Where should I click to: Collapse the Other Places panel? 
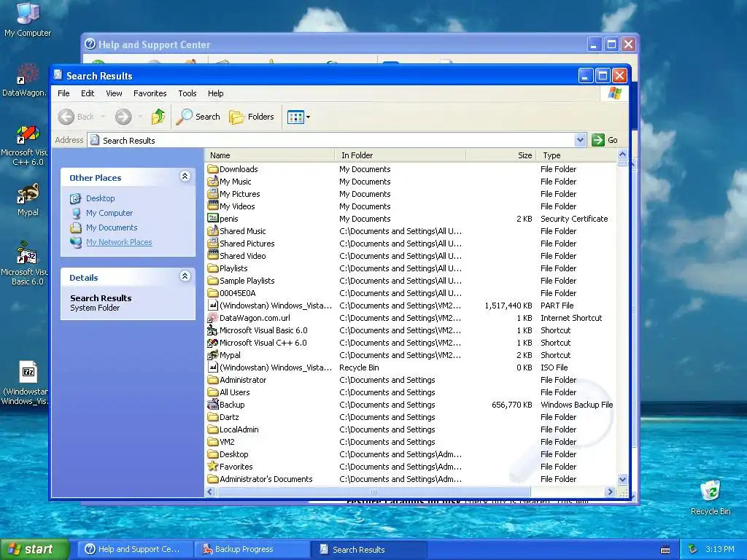[185, 176]
